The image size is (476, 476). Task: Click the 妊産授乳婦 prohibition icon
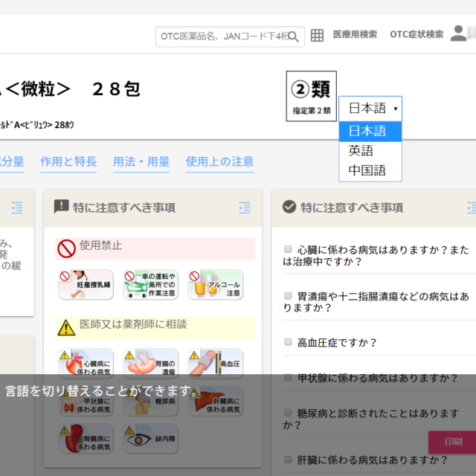point(86,285)
